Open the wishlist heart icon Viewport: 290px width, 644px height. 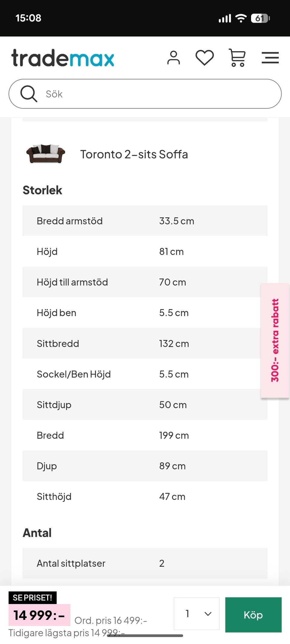point(205,58)
